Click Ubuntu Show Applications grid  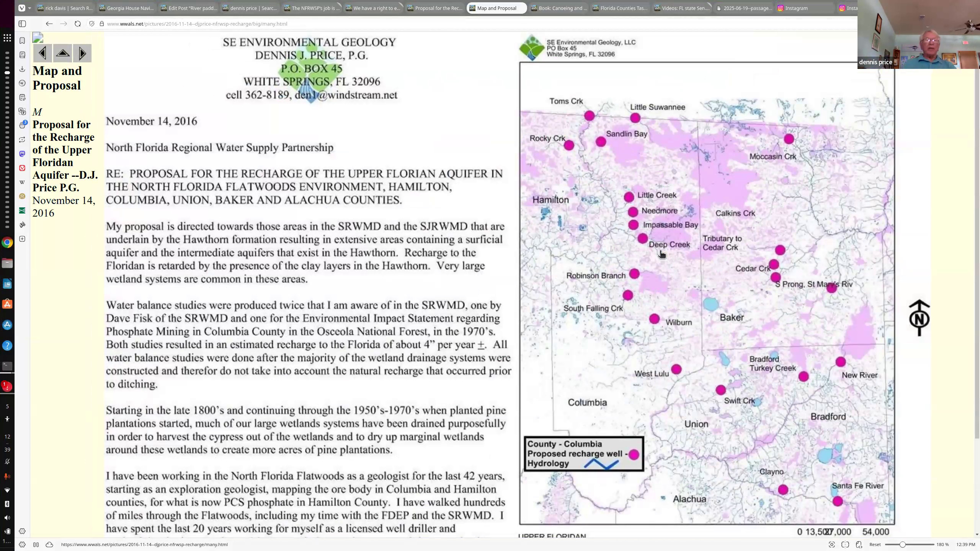pos(7,38)
